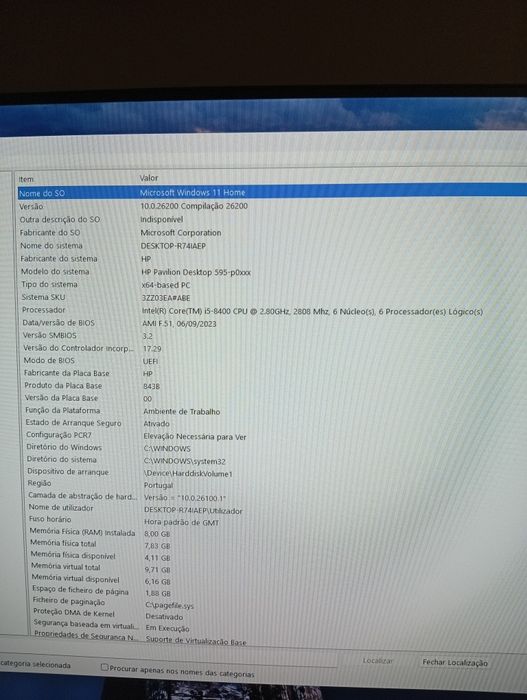527x700 pixels.
Task: Select 'Outra descrição do SO' row
Action: point(60,220)
